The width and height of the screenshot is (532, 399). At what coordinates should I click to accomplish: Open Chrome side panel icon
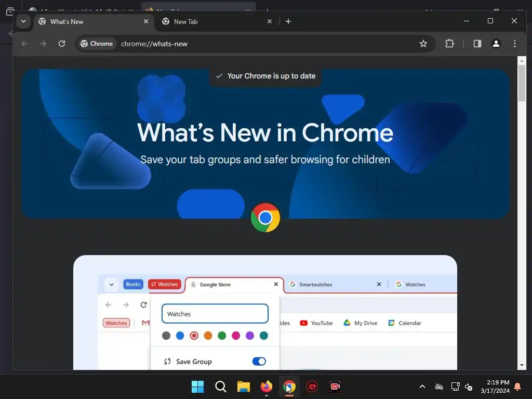(477, 44)
